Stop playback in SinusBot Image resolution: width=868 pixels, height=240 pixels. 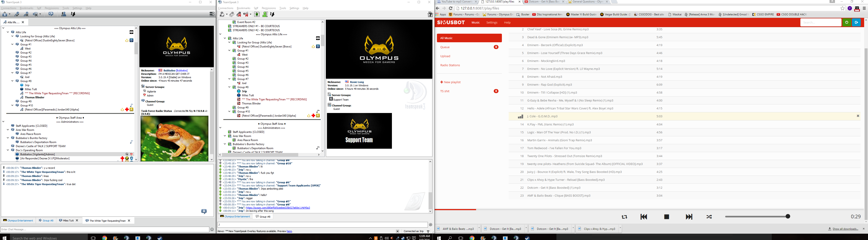click(x=667, y=217)
